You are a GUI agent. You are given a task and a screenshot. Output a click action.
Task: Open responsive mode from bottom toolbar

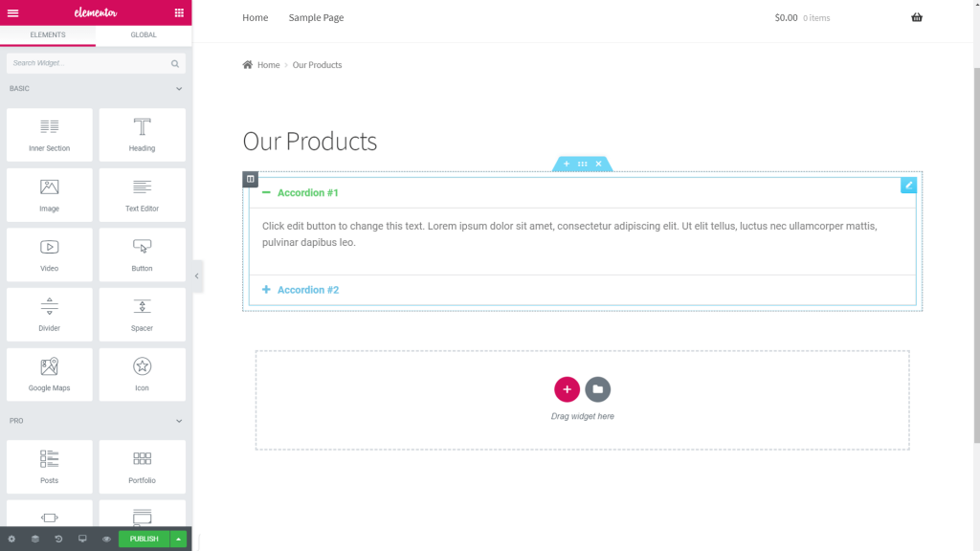82,540
